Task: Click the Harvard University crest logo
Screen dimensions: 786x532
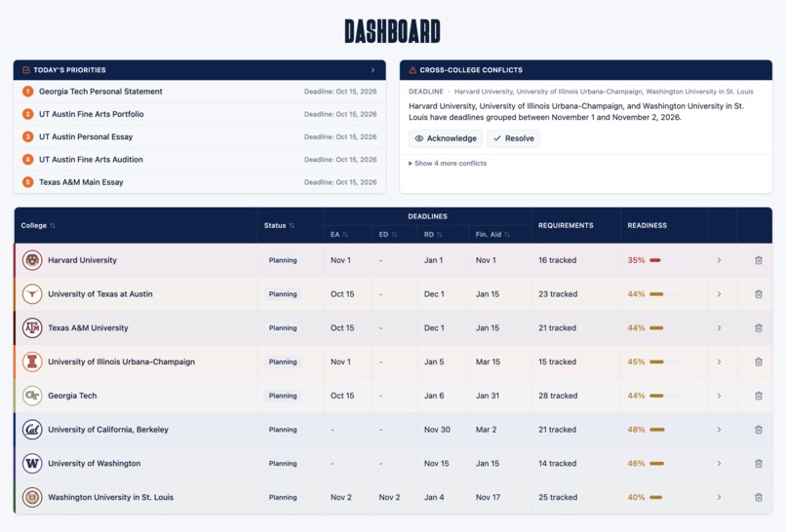Action: pyautogui.click(x=32, y=260)
